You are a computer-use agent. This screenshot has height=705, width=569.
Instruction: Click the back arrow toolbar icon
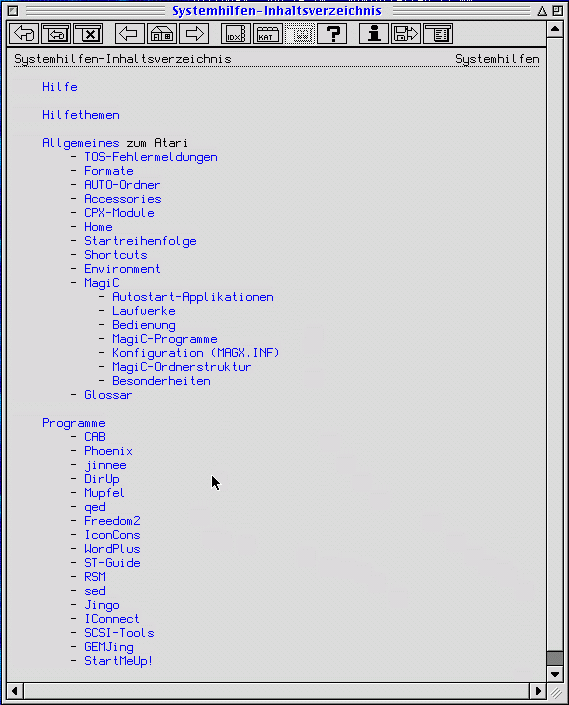click(24, 34)
